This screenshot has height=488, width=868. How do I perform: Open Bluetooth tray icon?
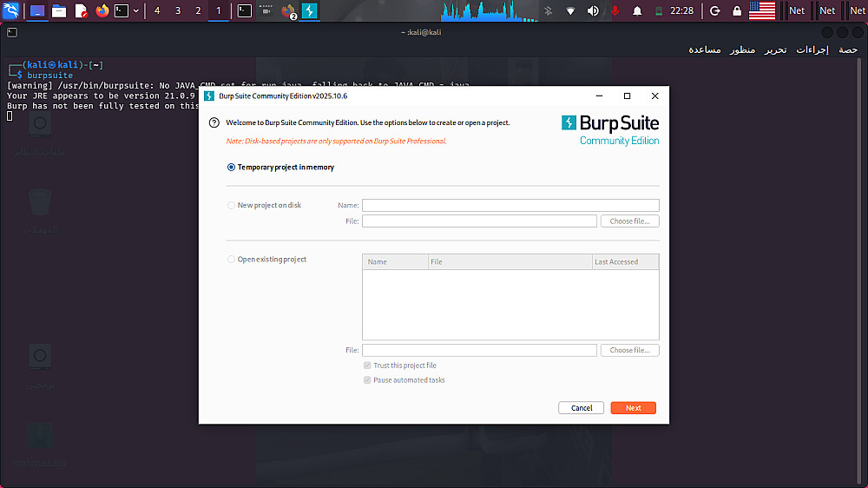(x=548, y=10)
